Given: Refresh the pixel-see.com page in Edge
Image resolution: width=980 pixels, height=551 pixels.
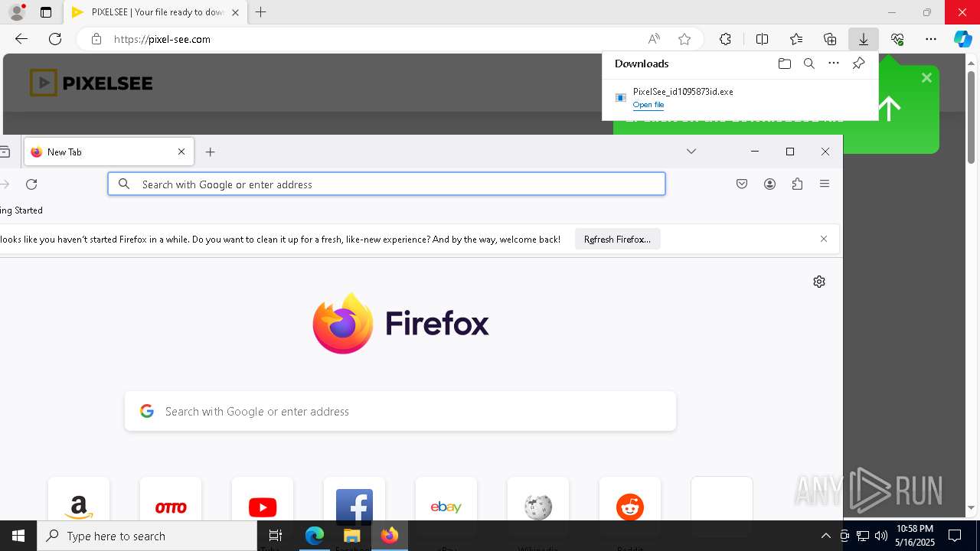Looking at the screenshot, I should pyautogui.click(x=55, y=39).
